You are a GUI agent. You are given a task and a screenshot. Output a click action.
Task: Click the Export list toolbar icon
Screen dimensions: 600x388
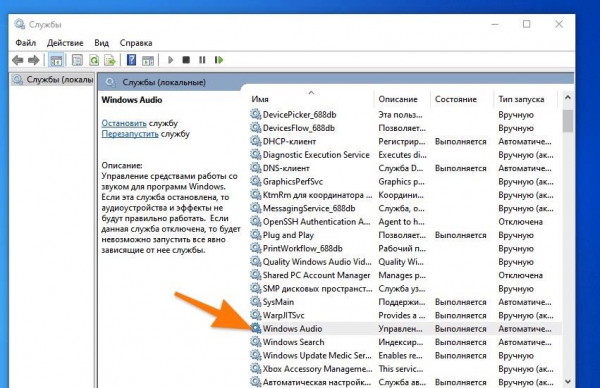[x=110, y=60]
